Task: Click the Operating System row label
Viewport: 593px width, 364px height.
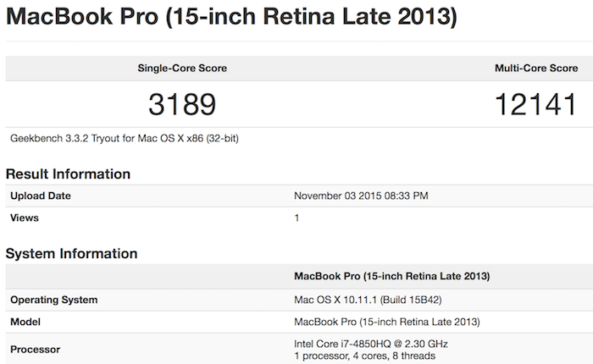Action: 53,300
